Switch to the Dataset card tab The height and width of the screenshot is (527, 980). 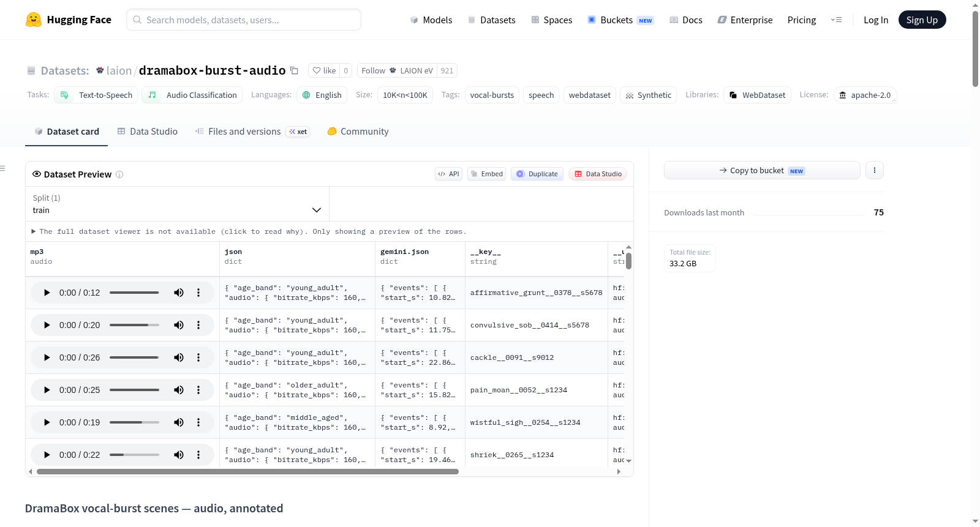click(x=67, y=132)
